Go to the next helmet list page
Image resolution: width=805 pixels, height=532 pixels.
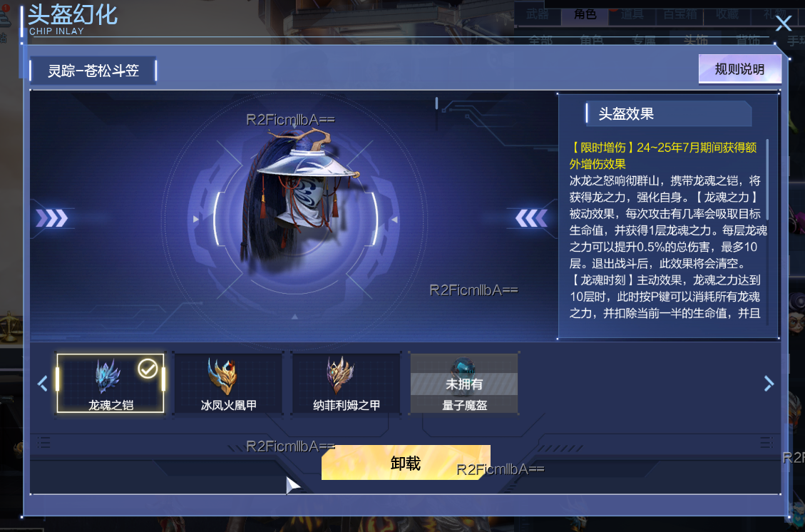point(769,383)
